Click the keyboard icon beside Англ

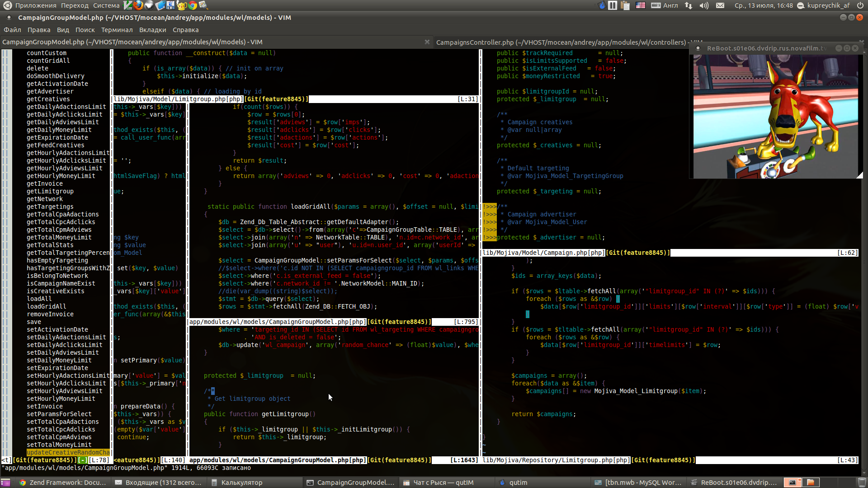pyautogui.click(x=656, y=5)
